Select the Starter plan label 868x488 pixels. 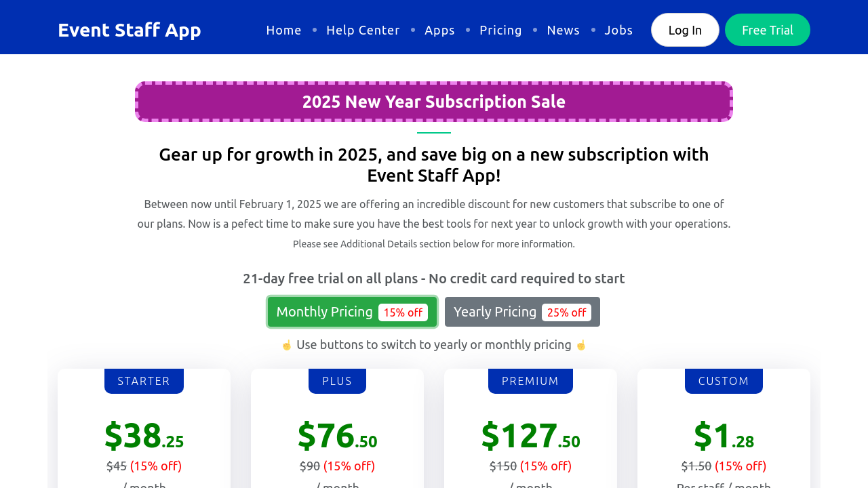pyautogui.click(x=144, y=381)
